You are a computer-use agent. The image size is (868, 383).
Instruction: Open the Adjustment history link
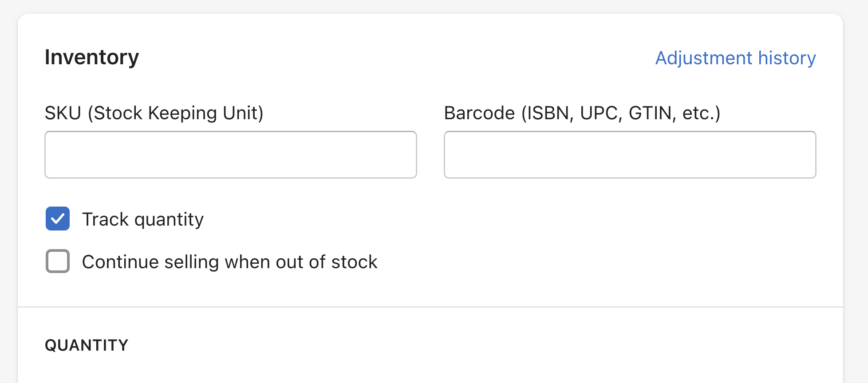735,58
